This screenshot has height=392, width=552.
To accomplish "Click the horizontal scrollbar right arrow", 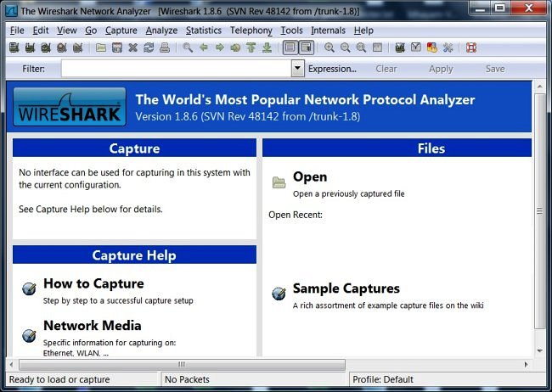I will point(526,365).
